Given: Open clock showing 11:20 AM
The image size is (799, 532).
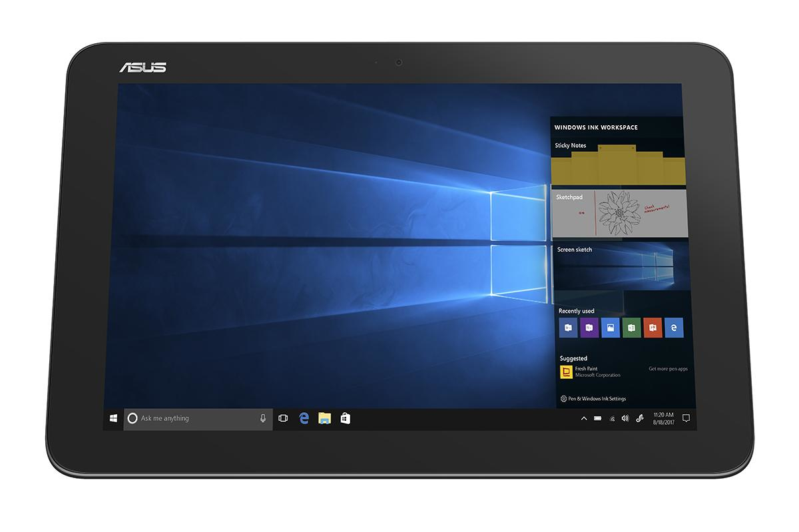Looking at the screenshot, I should pyautogui.click(x=664, y=419).
